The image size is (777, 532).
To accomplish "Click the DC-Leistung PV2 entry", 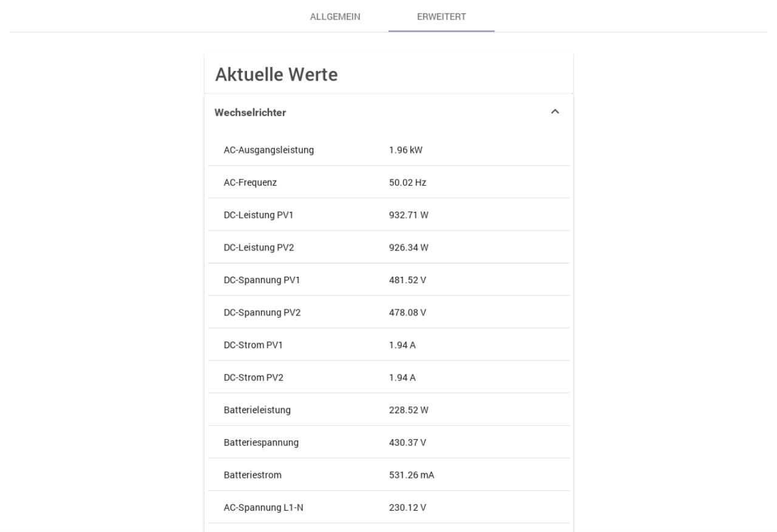I will coord(388,247).
